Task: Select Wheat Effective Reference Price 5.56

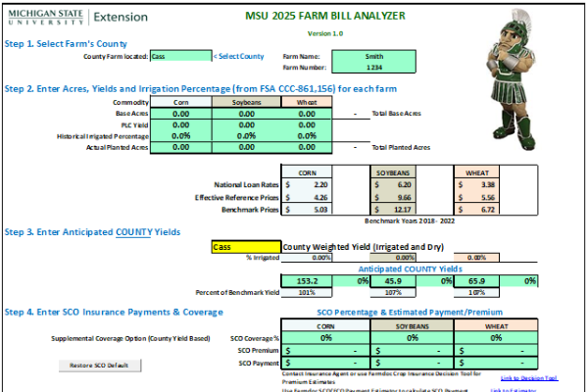Action: (x=476, y=197)
